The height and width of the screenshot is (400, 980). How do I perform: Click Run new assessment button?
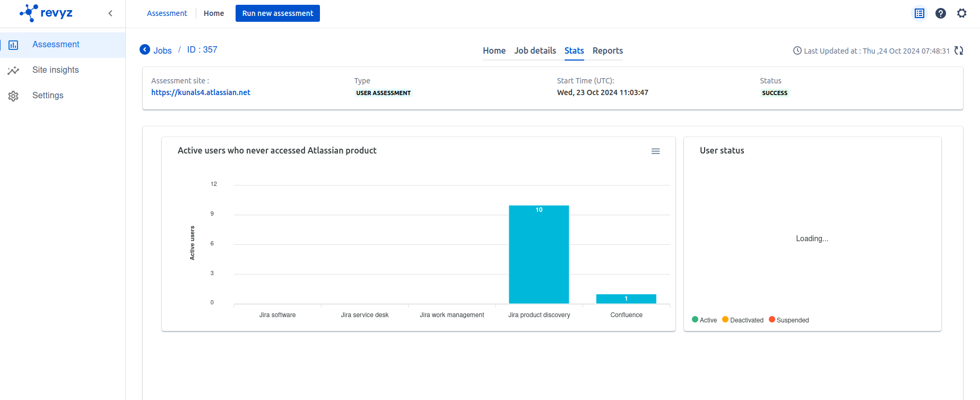pyautogui.click(x=277, y=13)
